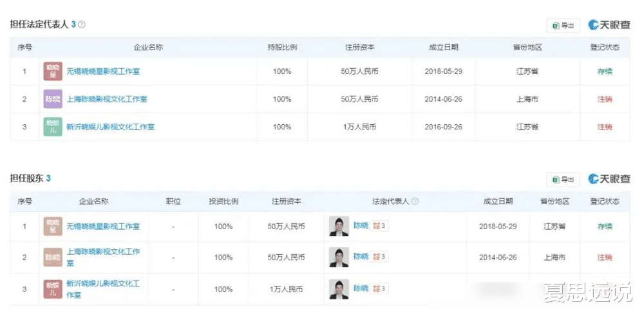This screenshot has height=318, width=644.
Task: Click the 晓晓星 logo tile in shareholder table
Action: tap(53, 227)
